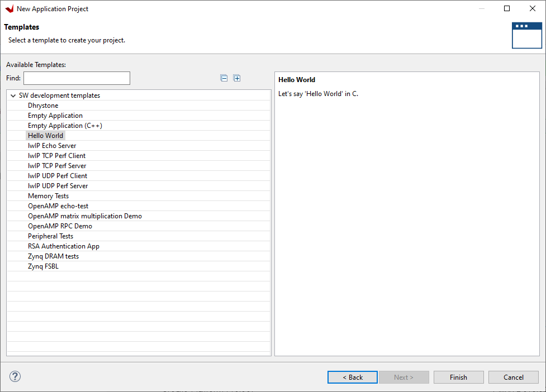Select the RSA Authentication App template
The image size is (546, 392).
[x=64, y=247]
